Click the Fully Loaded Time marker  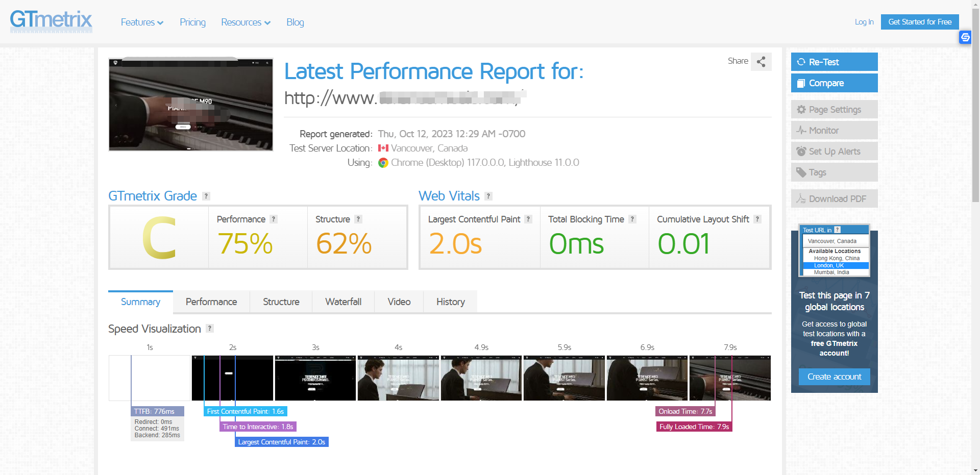(694, 427)
